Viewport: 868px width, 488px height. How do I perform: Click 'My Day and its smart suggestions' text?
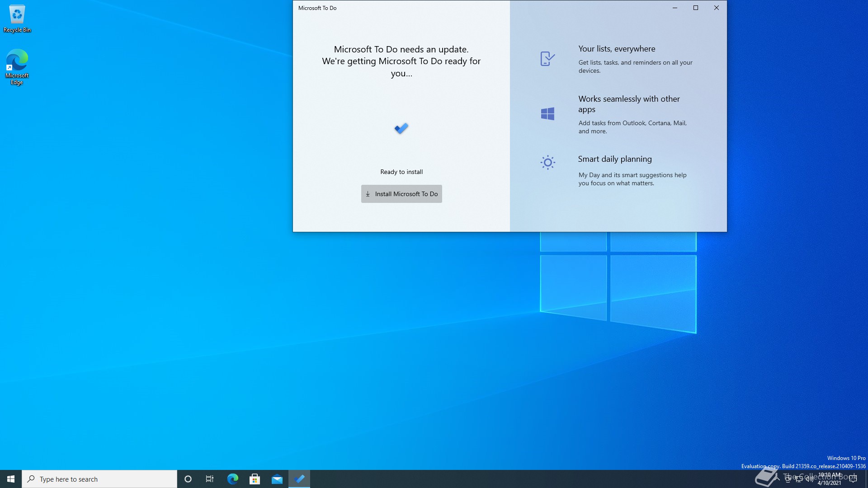[x=632, y=179]
